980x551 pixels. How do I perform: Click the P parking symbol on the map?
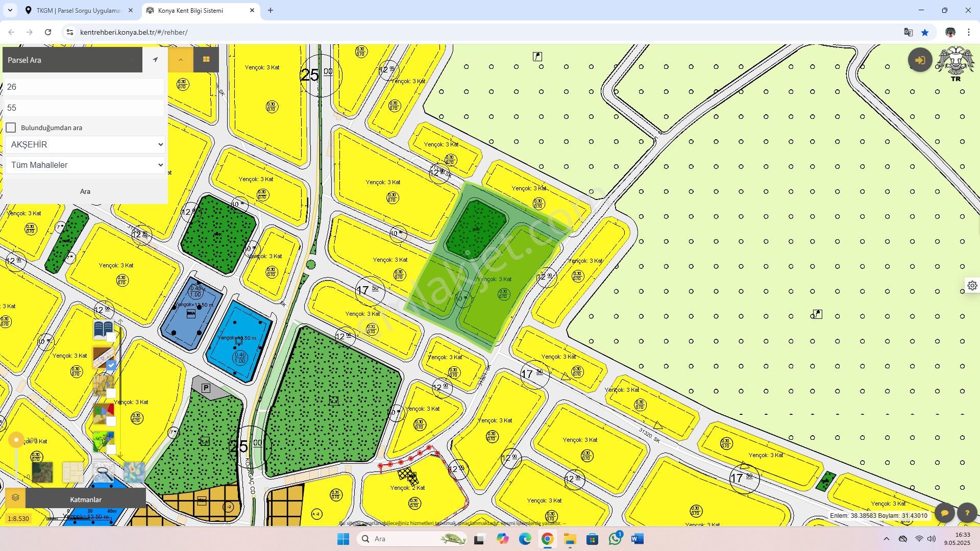(206, 388)
